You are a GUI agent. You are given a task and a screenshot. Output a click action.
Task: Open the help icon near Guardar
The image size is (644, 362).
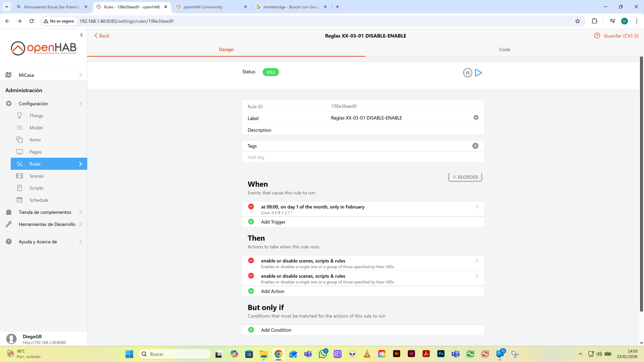click(597, 36)
